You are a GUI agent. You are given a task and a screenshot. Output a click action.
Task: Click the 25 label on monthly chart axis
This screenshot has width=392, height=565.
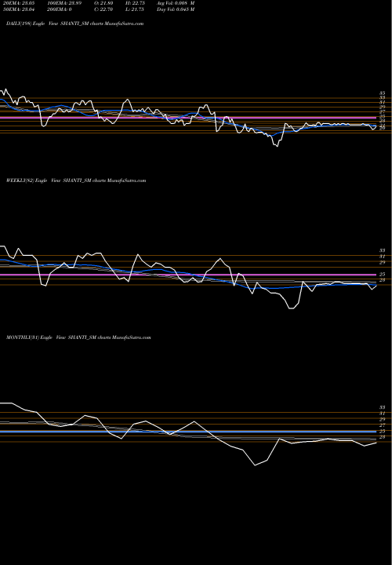382,432
